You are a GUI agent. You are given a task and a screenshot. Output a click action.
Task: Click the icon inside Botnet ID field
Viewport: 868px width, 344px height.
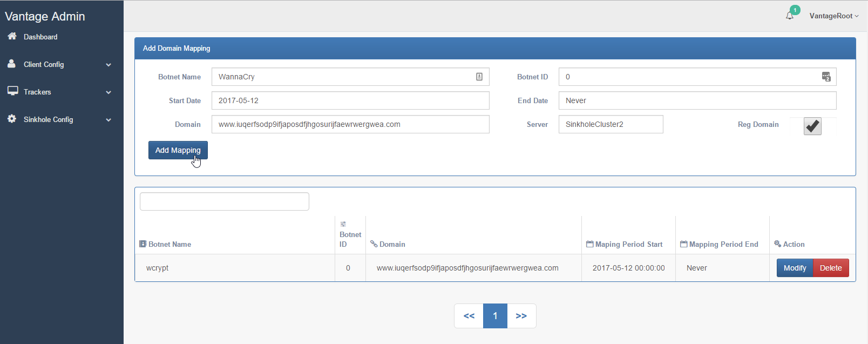pyautogui.click(x=826, y=77)
